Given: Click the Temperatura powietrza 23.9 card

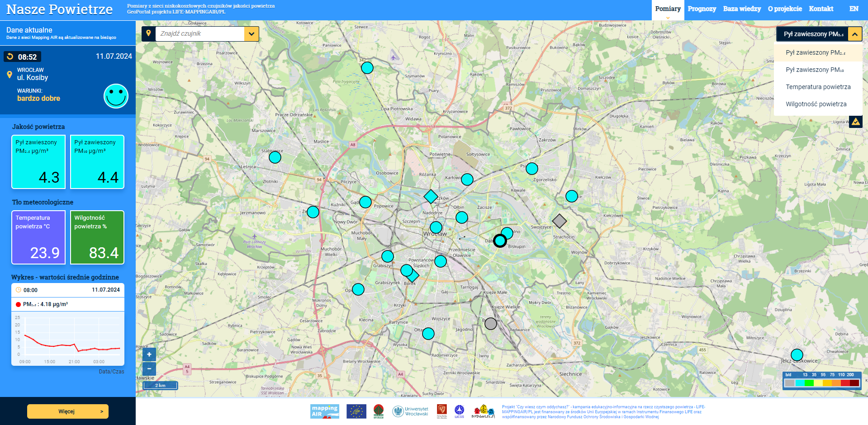Looking at the screenshot, I should [x=38, y=237].
